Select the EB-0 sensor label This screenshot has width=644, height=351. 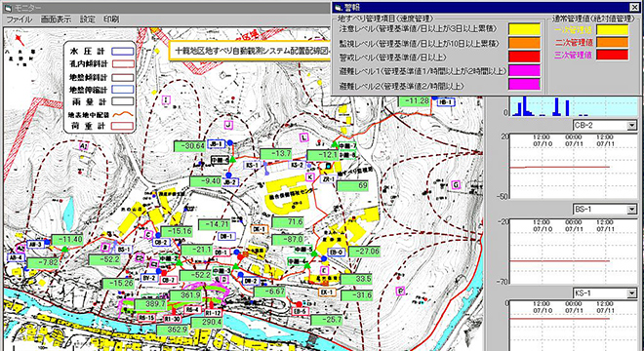point(336,253)
